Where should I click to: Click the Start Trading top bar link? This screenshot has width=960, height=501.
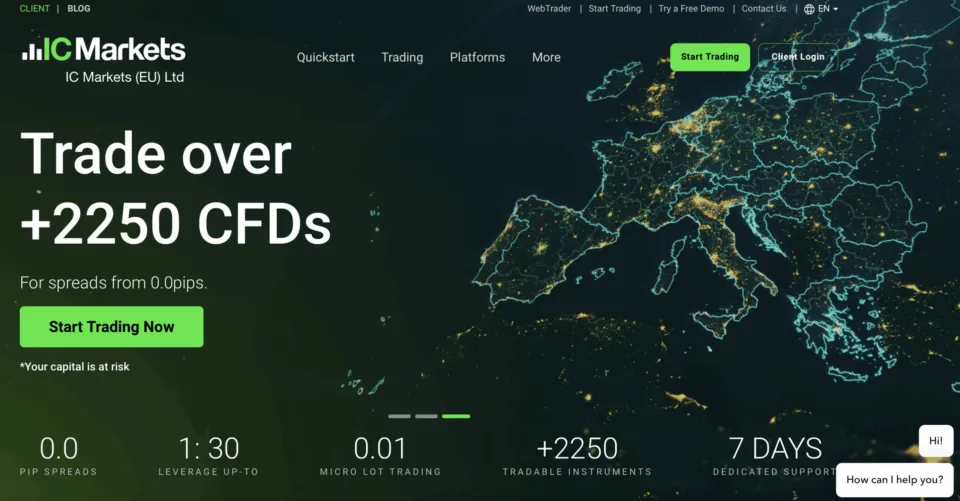tap(614, 9)
